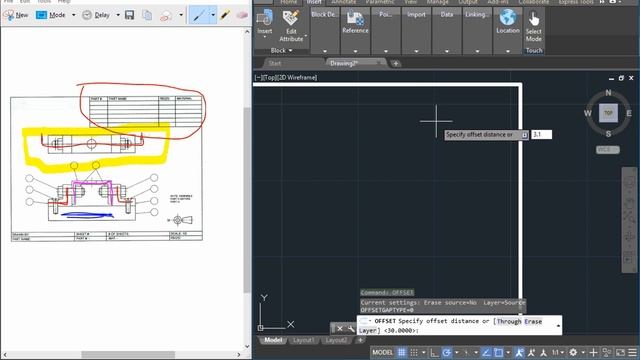Open the Mode snip type button
The width and height of the screenshot is (640, 360).
pos(51,15)
